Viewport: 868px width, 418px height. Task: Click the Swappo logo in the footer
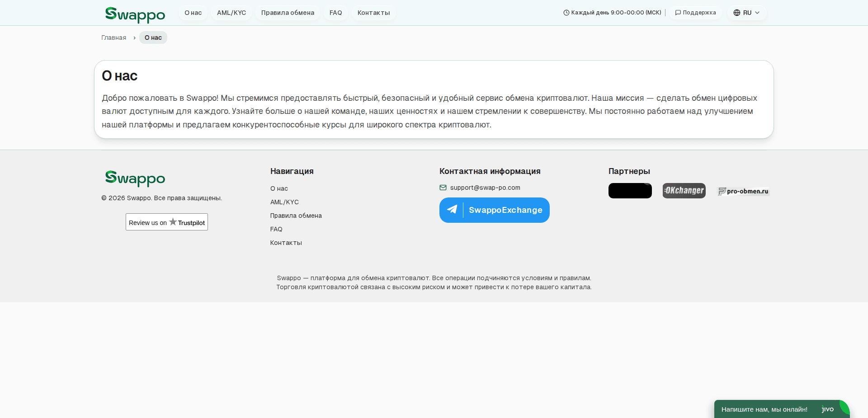pos(135,178)
